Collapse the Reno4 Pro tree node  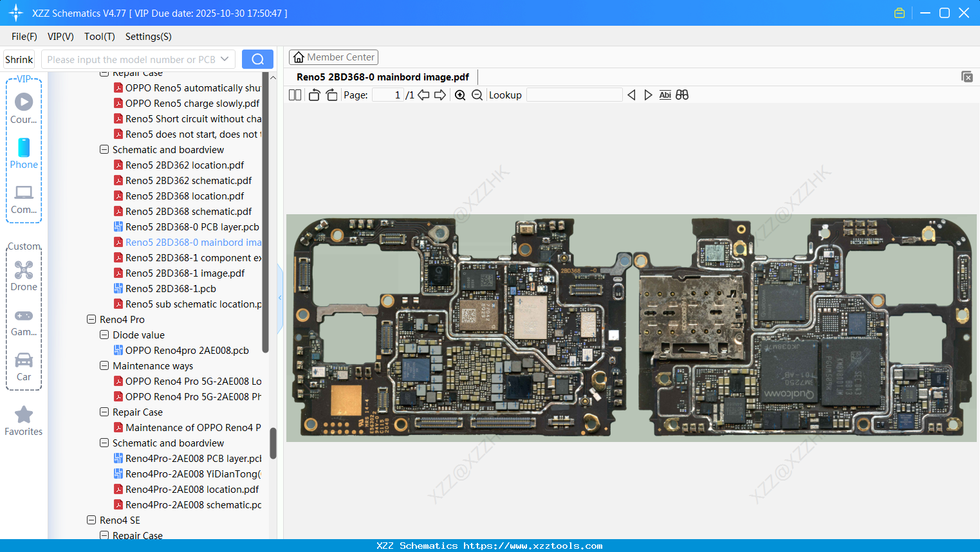(x=91, y=319)
